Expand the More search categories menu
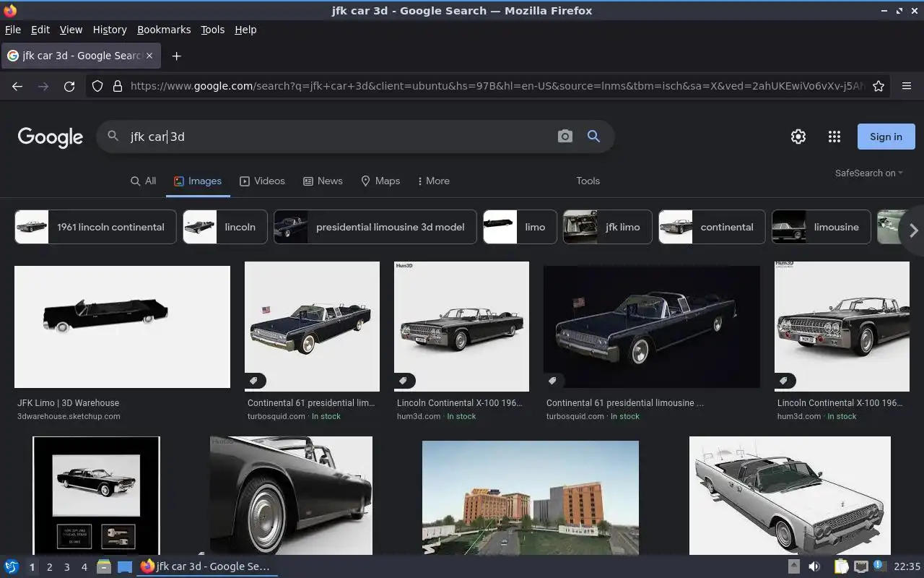The width and height of the screenshot is (924, 578). click(x=433, y=181)
